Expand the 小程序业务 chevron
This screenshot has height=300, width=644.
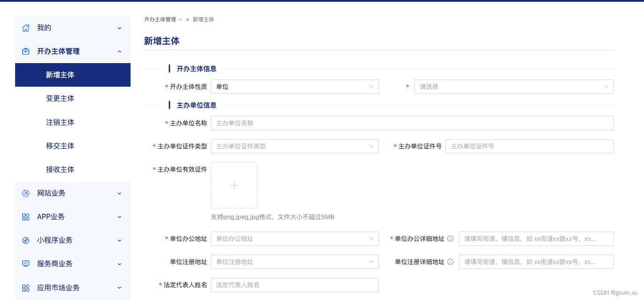pyautogui.click(x=119, y=240)
